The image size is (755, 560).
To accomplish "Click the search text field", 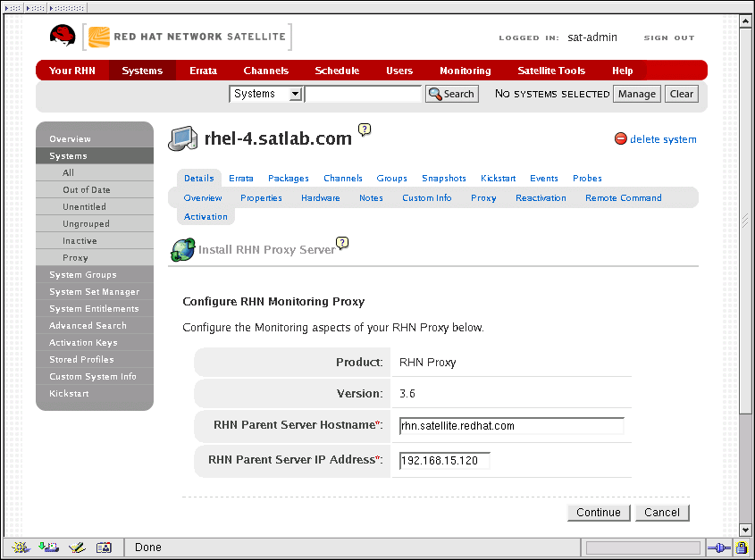I will pyautogui.click(x=364, y=94).
